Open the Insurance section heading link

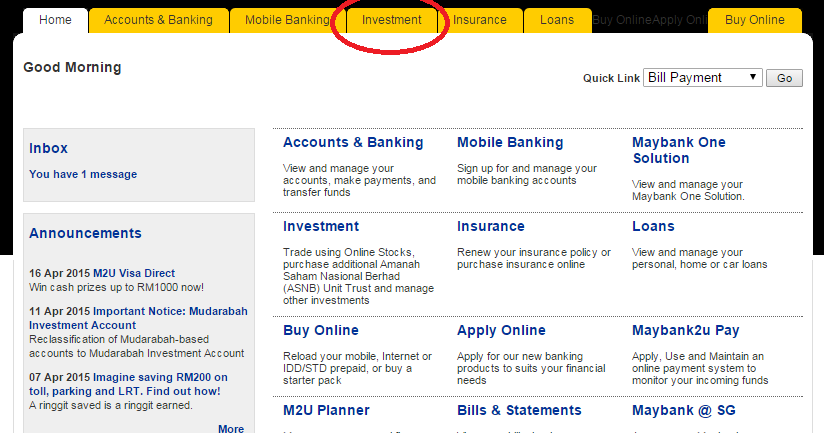click(491, 226)
